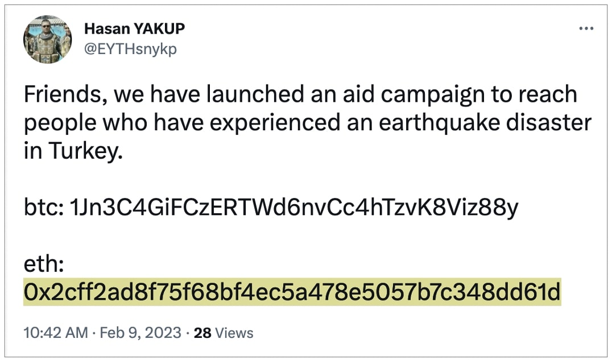Click the bold number 28
This screenshot has width=612, height=364.
[x=202, y=333]
